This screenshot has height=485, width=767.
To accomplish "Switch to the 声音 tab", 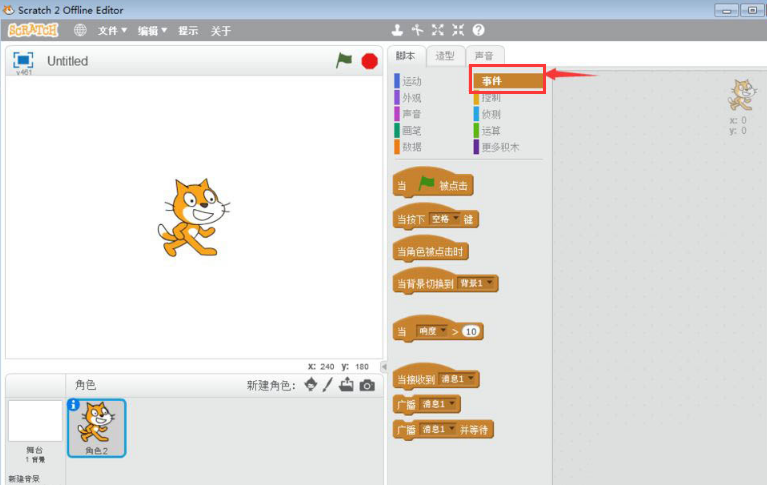I will coord(484,56).
